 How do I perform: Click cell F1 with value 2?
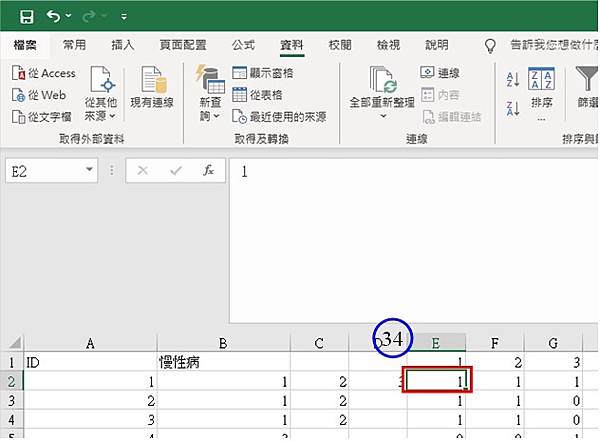494,362
